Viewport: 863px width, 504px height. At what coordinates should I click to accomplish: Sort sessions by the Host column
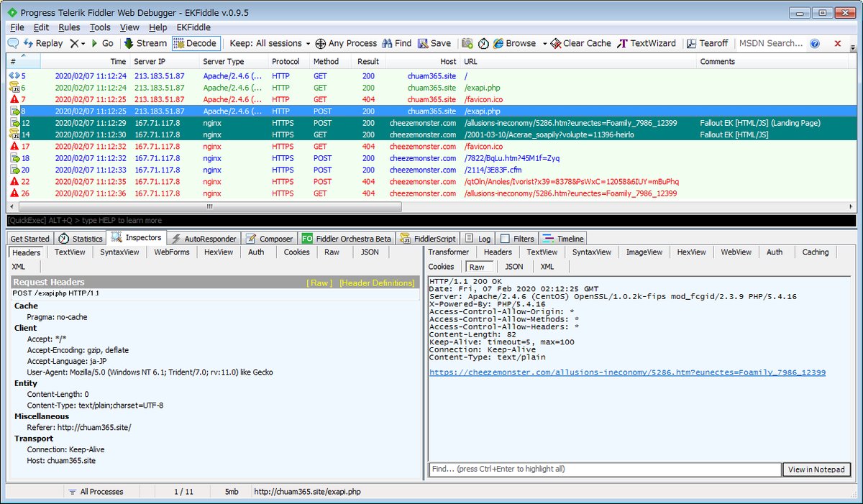[424, 62]
